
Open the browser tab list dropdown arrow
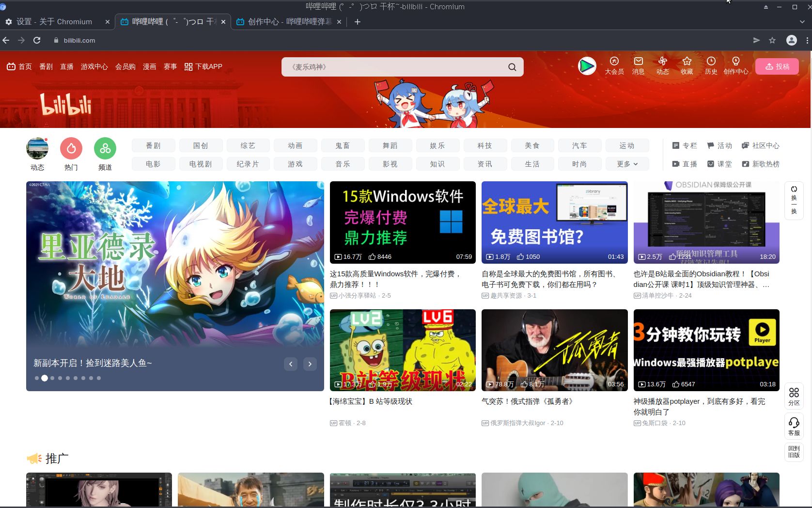(x=802, y=22)
